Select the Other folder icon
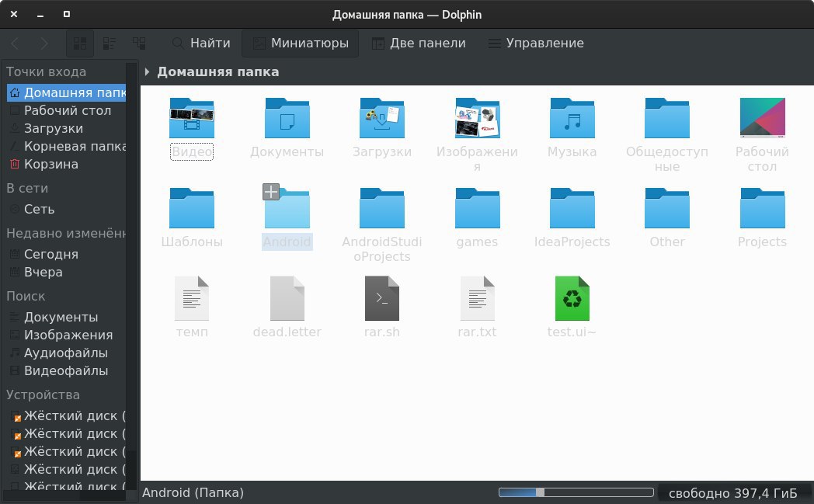This screenshot has height=504, width=814. pyautogui.click(x=667, y=208)
